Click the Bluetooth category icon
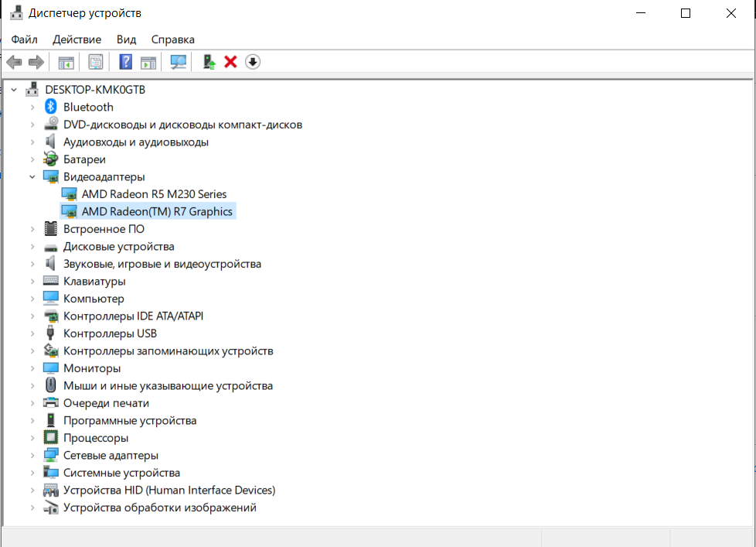 point(50,107)
